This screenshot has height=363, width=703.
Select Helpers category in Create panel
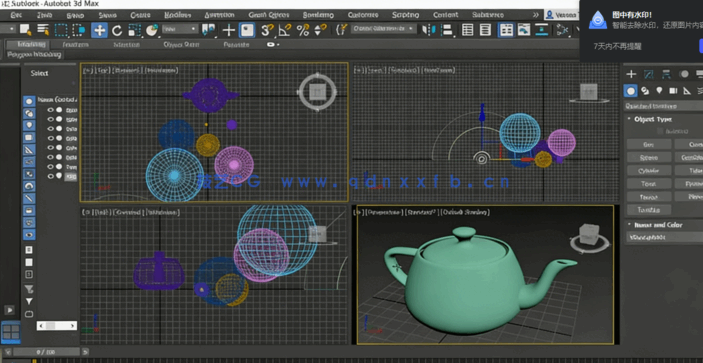tap(687, 91)
